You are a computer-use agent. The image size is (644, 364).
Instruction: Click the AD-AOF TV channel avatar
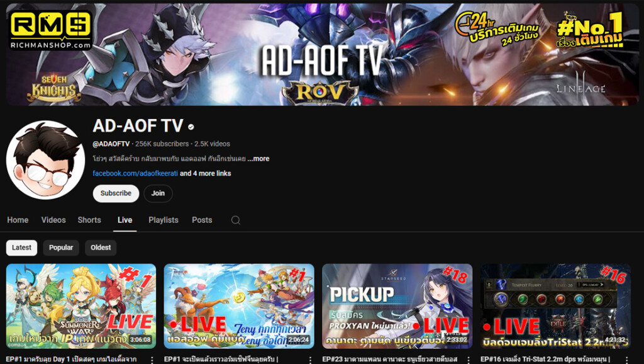click(45, 159)
